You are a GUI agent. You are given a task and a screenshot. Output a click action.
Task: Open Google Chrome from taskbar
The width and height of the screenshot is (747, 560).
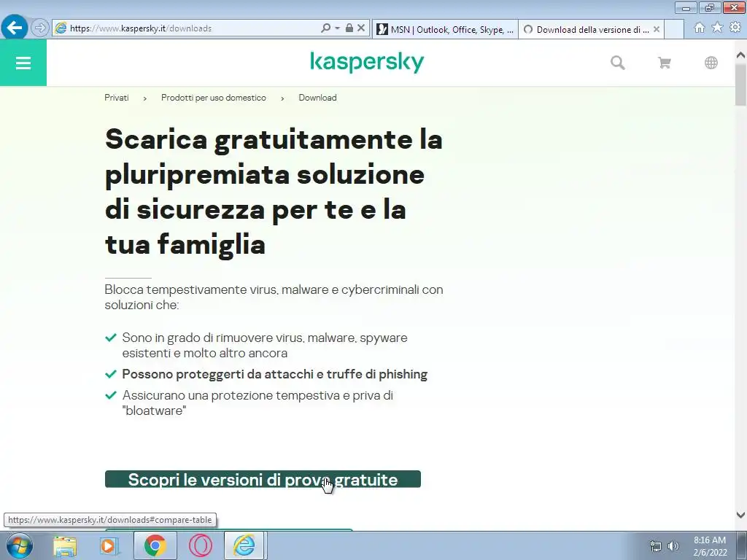(155, 545)
